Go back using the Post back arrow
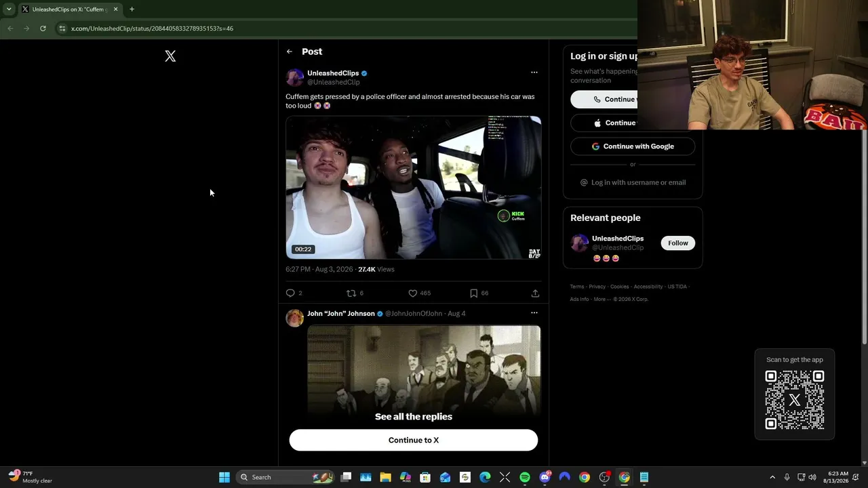Viewport: 868px width, 488px height. click(290, 52)
